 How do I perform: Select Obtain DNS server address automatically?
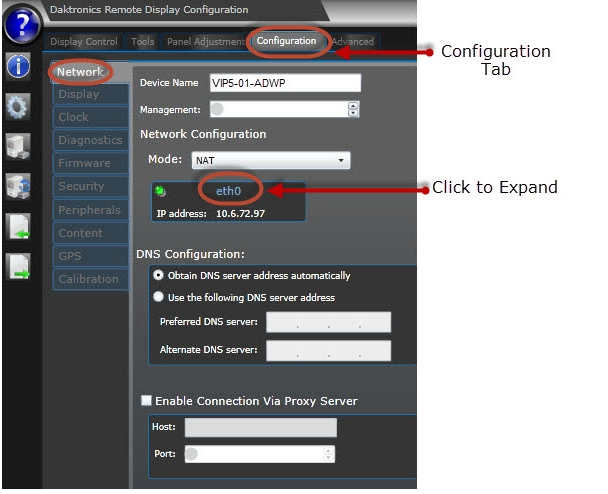tap(158, 275)
